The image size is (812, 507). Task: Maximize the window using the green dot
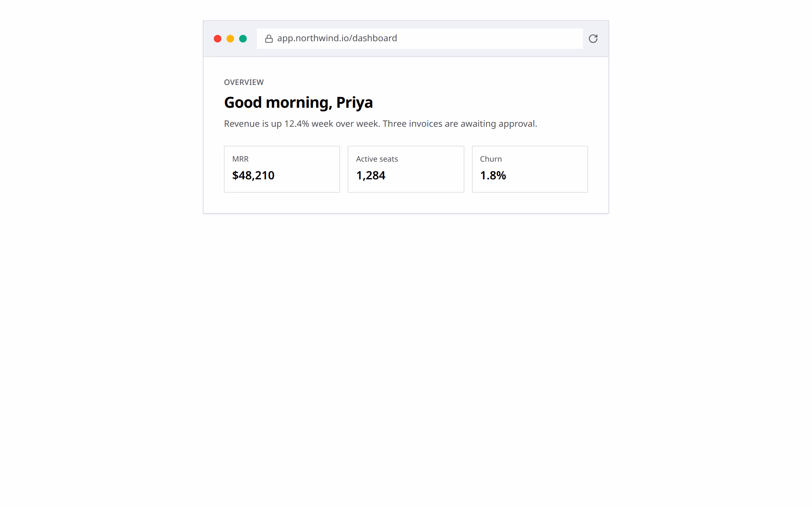(243, 39)
